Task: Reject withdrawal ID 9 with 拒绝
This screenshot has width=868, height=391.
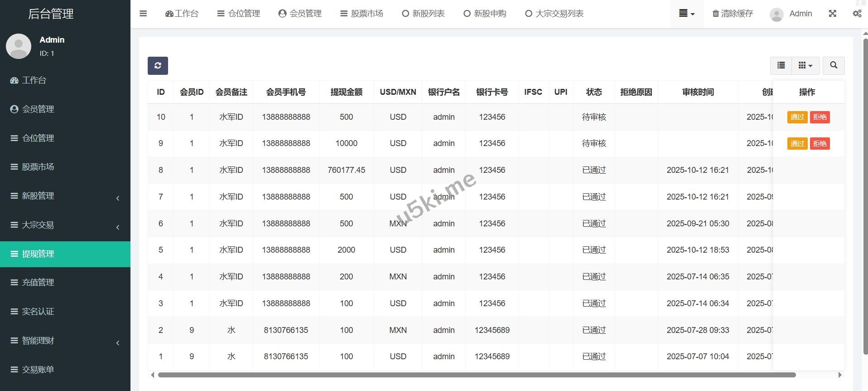Action: coord(820,144)
